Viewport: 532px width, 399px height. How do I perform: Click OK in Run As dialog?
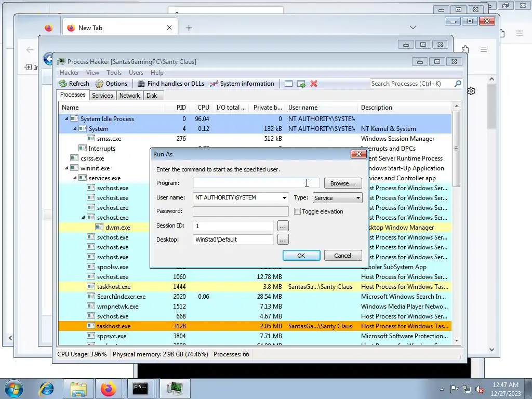[x=301, y=256]
